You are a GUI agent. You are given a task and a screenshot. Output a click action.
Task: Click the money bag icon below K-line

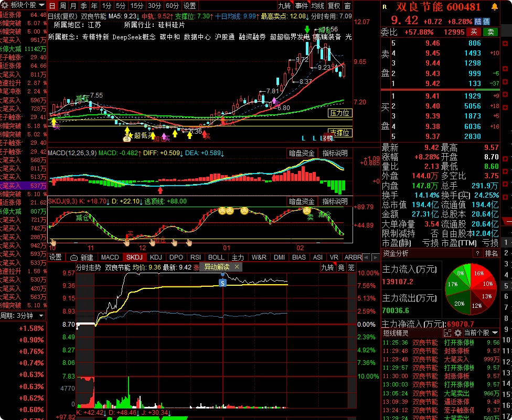pos(127,139)
